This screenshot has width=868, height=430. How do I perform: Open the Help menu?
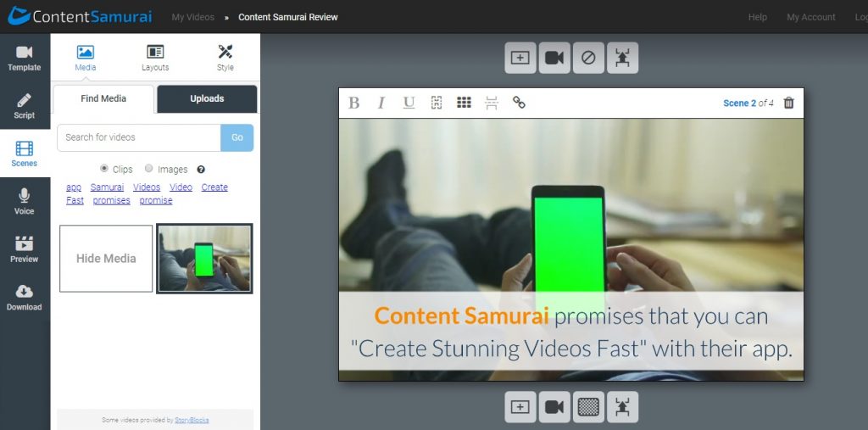point(758,17)
